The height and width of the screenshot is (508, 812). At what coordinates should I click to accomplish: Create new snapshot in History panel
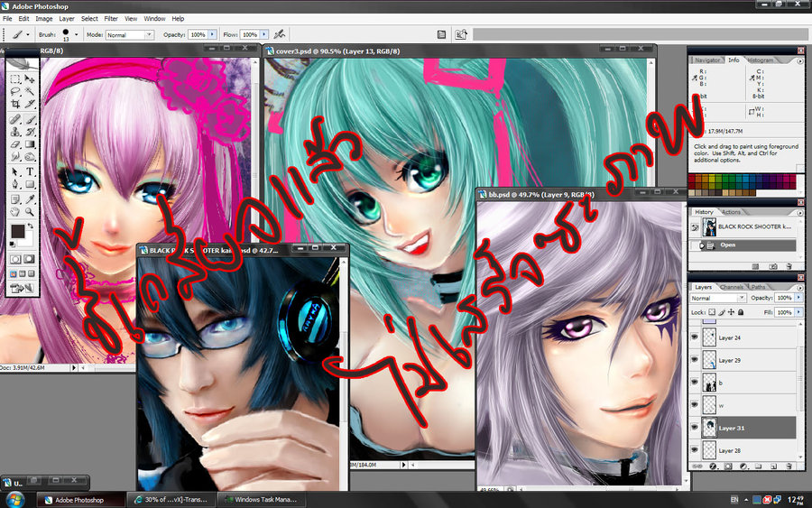(x=773, y=267)
